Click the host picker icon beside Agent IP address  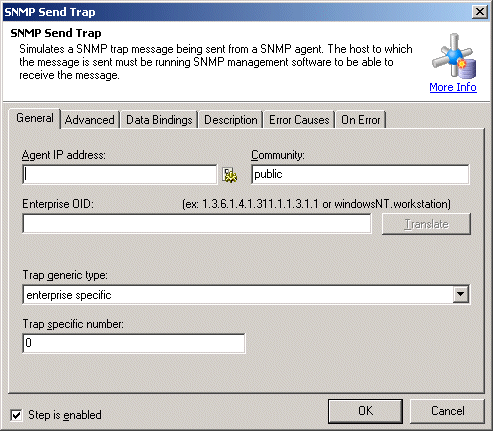(x=230, y=175)
